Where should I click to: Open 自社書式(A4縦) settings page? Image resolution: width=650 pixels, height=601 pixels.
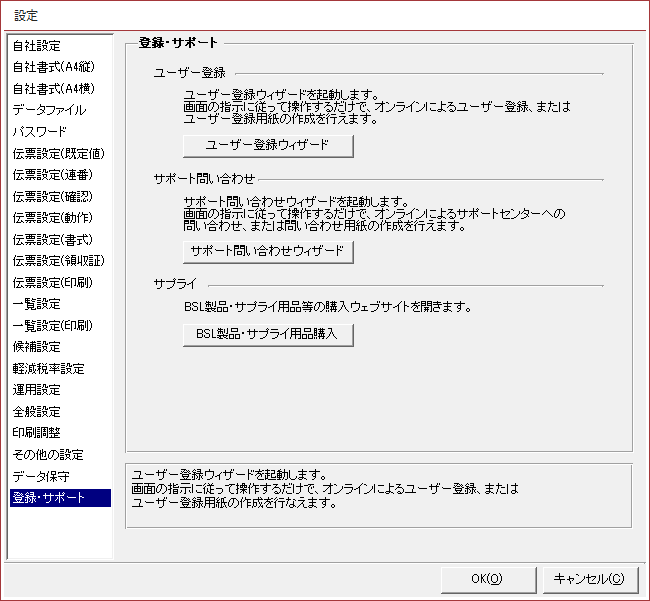pos(60,67)
